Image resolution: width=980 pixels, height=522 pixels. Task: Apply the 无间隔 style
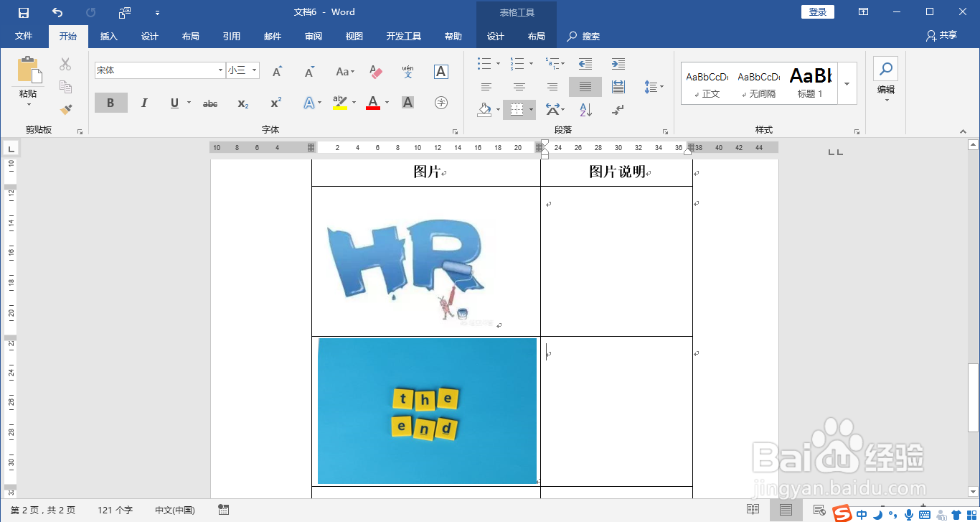point(758,83)
